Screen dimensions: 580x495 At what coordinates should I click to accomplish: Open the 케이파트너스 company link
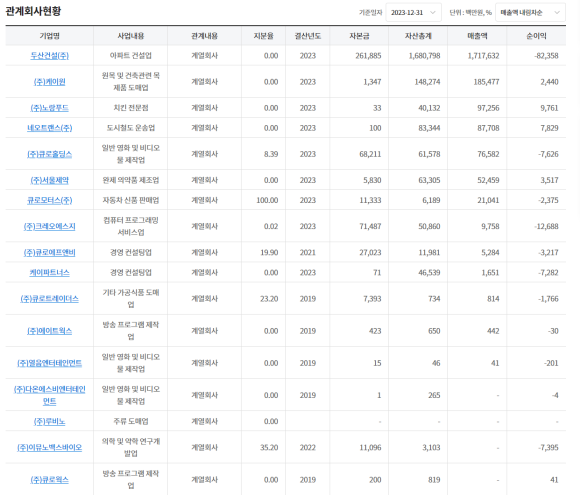(x=50, y=273)
